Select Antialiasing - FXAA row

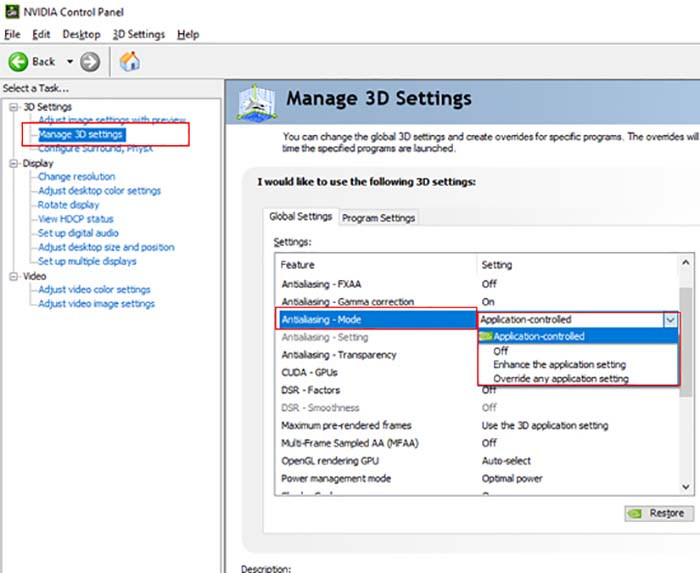477,284
